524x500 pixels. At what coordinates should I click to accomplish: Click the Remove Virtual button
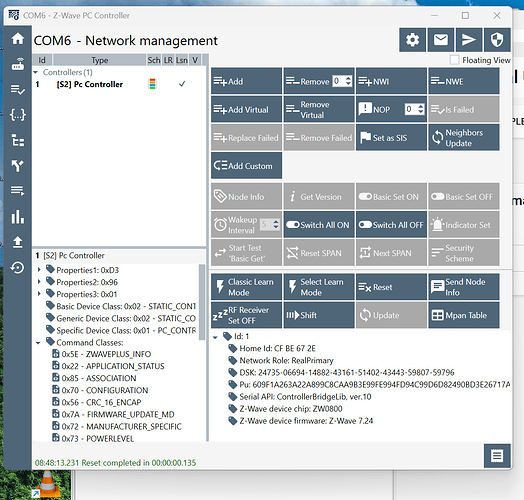(319, 109)
